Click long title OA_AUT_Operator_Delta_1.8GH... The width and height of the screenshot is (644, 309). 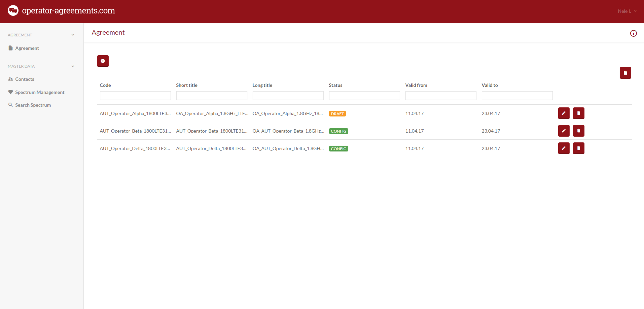coord(288,148)
